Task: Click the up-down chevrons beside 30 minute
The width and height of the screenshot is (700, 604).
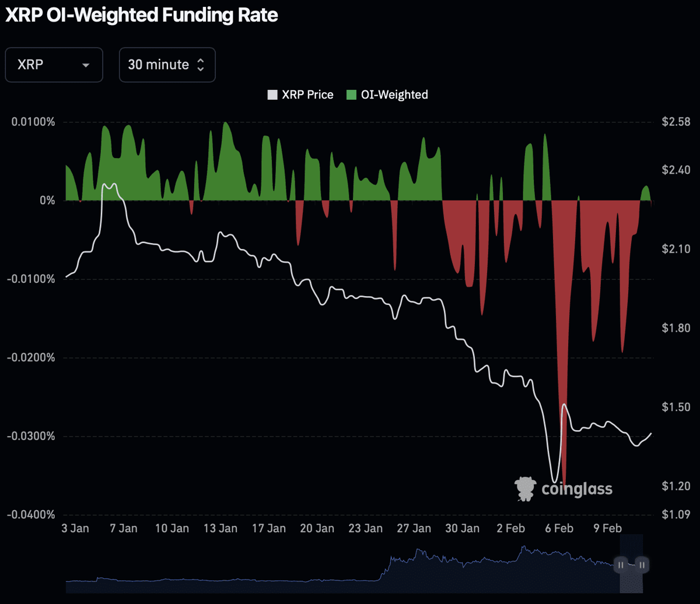Action: pyautogui.click(x=201, y=65)
